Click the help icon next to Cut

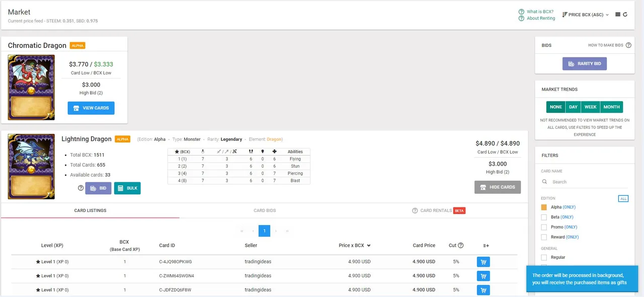461,246
